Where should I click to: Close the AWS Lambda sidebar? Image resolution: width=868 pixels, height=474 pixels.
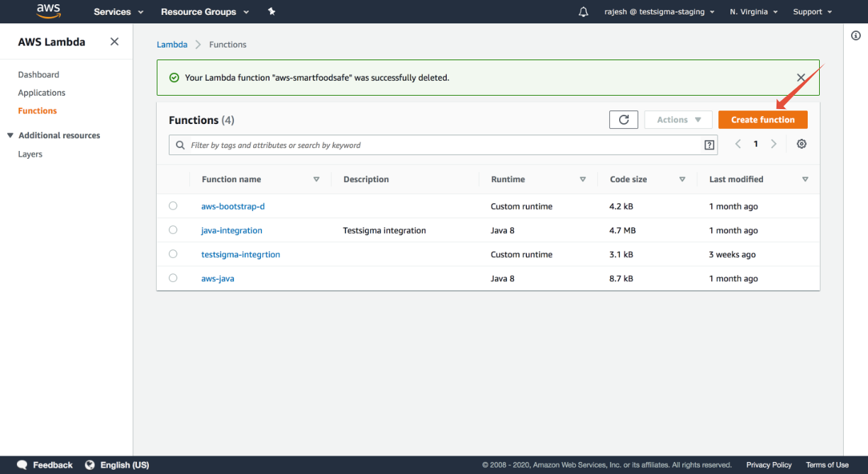click(114, 42)
